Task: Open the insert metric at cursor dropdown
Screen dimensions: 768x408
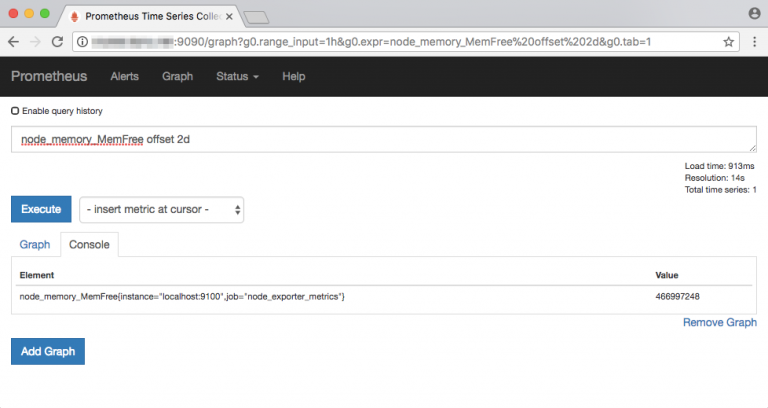Action: (x=162, y=209)
